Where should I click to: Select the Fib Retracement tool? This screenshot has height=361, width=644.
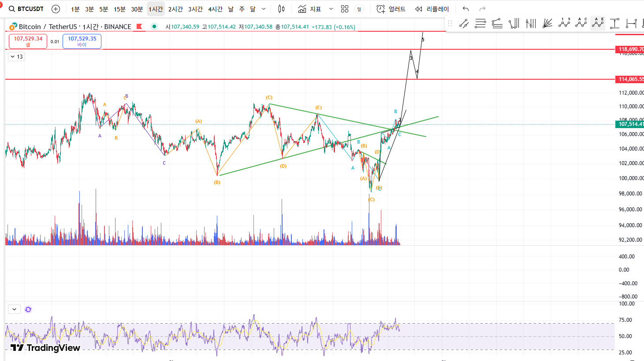(480, 23)
